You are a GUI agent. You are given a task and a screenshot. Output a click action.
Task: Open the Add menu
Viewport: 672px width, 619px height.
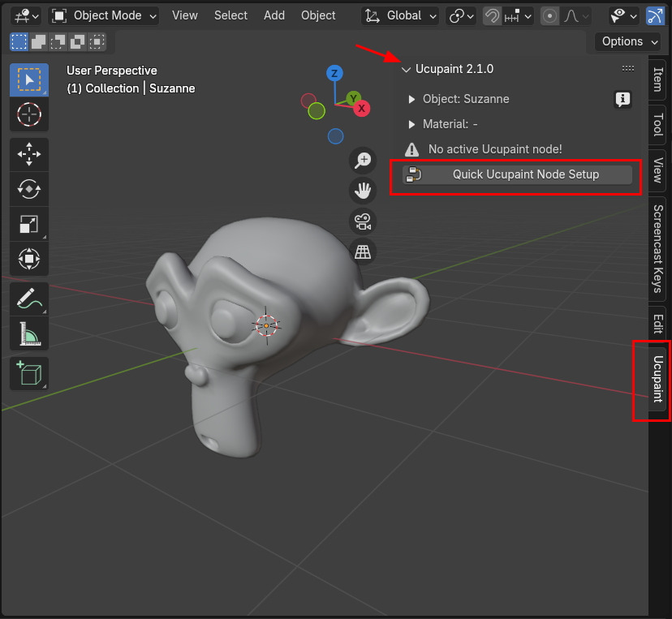[x=274, y=16]
